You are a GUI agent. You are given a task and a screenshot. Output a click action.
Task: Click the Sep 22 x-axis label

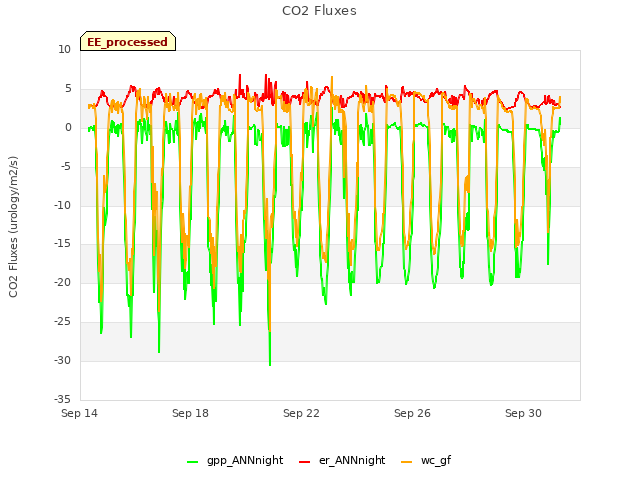(301, 413)
